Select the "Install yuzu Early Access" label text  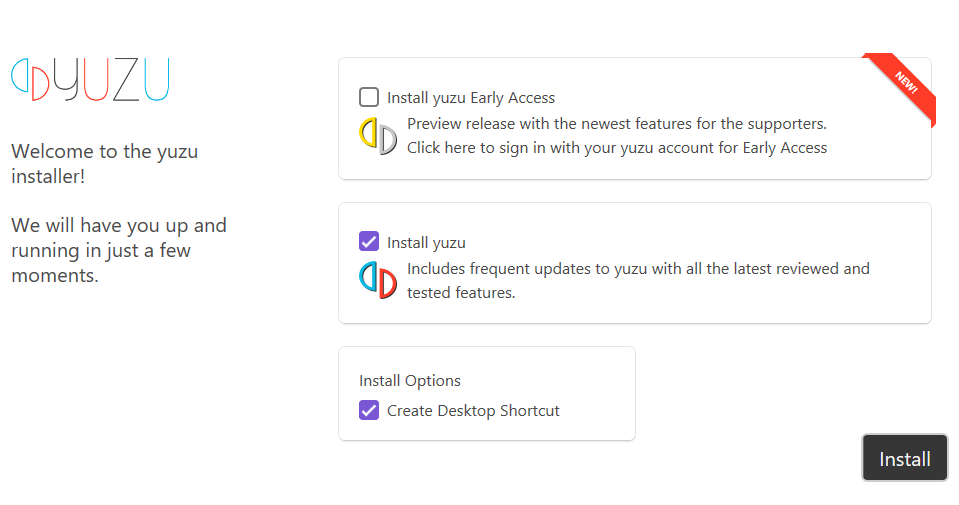click(471, 98)
